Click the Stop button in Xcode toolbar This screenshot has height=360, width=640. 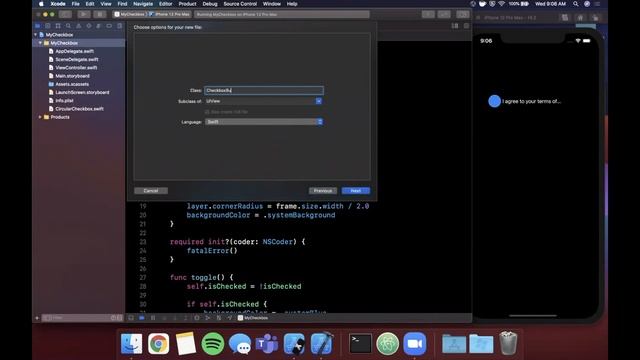(x=100, y=14)
